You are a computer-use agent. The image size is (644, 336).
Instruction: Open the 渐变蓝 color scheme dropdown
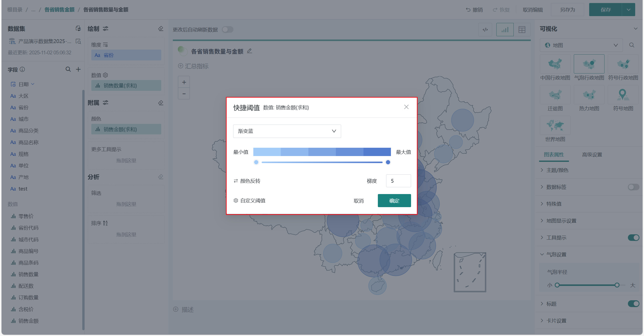click(287, 131)
